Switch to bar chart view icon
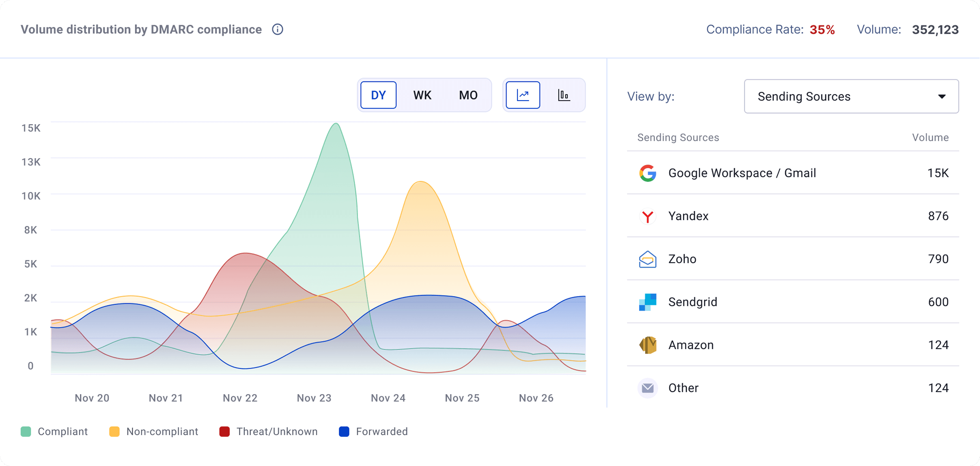Image resolution: width=980 pixels, height=466 pixels. pos(564,95)
